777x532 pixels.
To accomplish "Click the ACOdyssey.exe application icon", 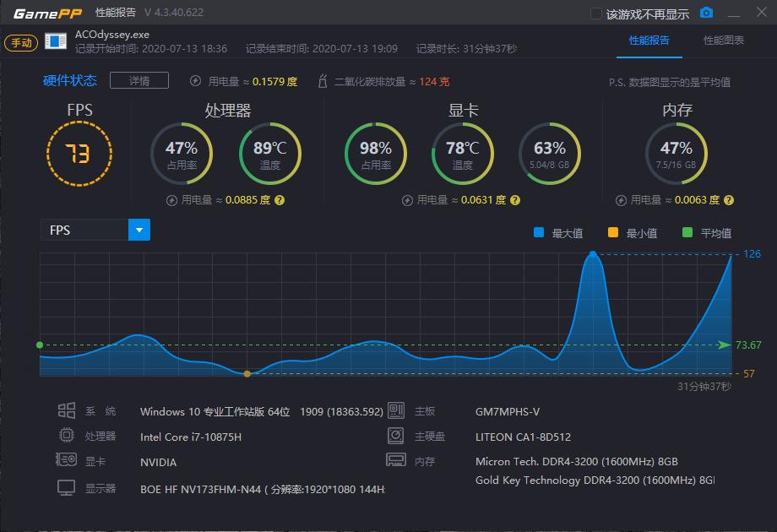I will tap(54, 40).
